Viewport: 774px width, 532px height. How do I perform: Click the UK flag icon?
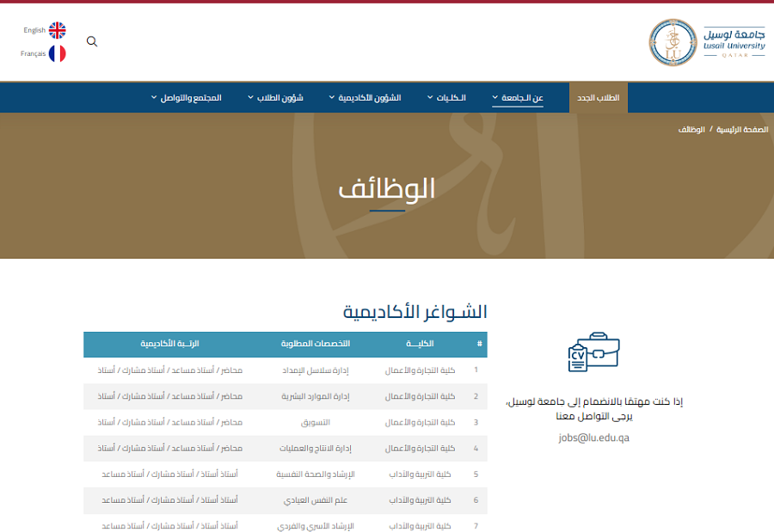tap(58, 30)
